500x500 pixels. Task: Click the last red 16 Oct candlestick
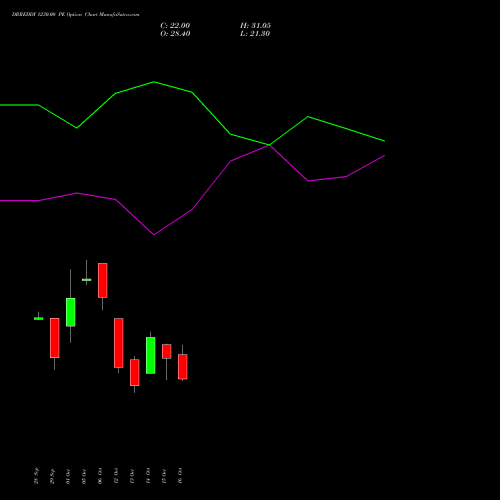pyautogui.click(x=182, y=366)
